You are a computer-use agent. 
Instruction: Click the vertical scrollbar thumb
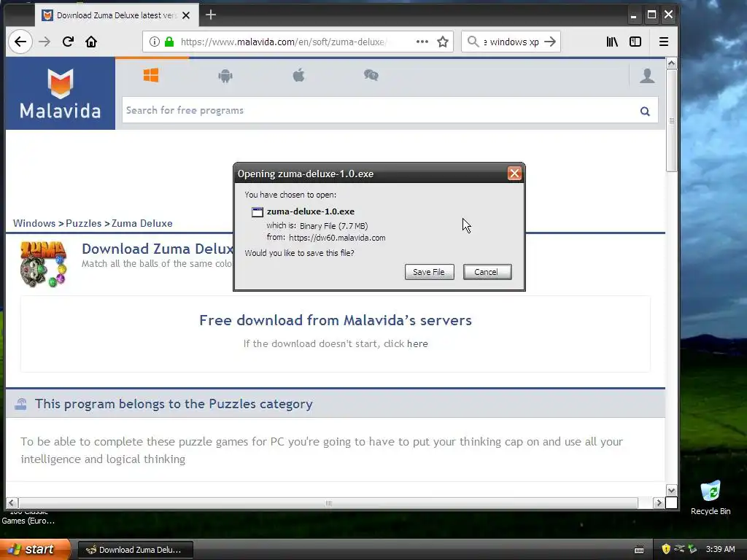pos(671,121)
